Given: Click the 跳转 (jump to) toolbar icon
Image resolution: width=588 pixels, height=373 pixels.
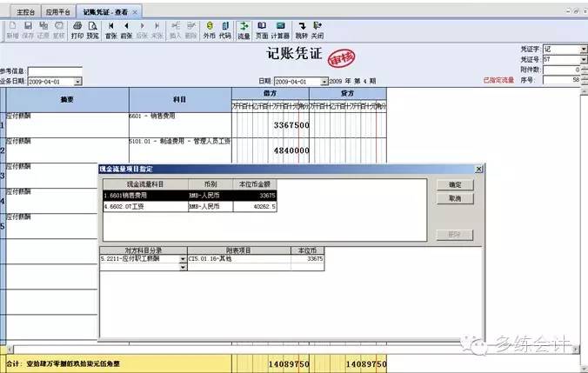Looking at the screenshot, I should click(302, 30).
